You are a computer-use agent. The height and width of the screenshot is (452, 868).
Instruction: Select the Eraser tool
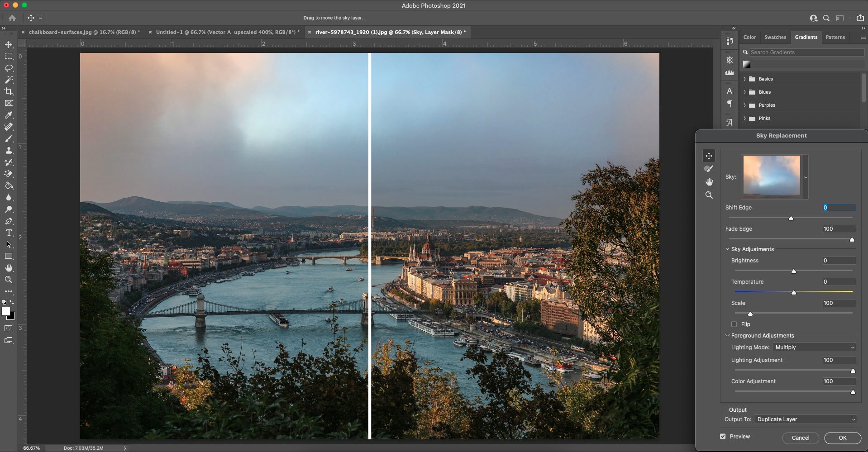9,174
